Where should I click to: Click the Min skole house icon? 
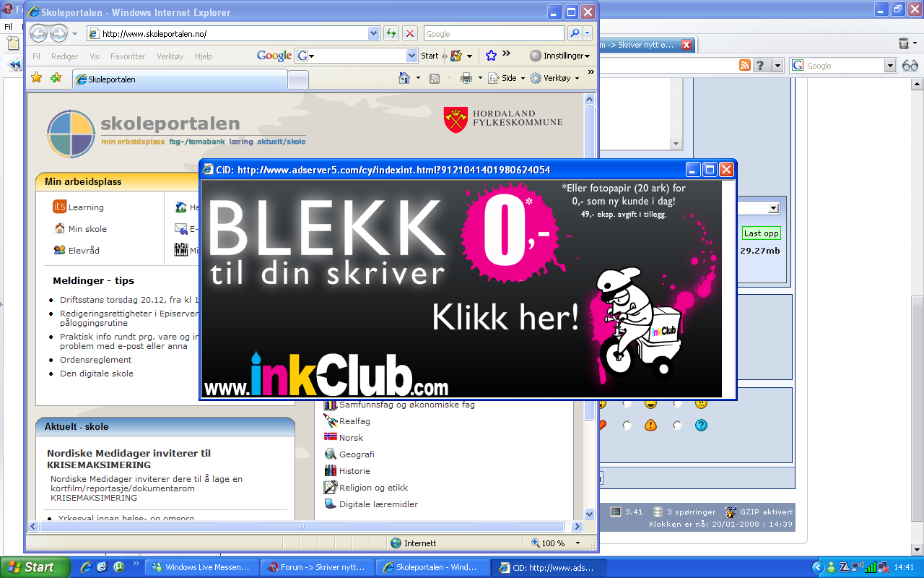[x=59, y=229]
